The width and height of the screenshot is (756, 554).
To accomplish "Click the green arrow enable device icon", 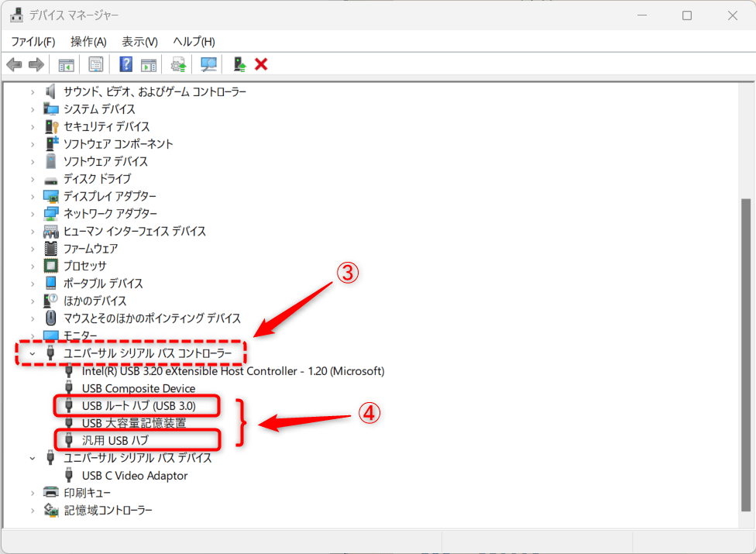I will pos(239,64).
